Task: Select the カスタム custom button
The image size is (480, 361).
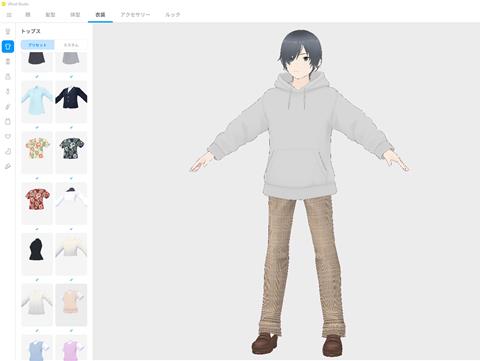Action: (71, 45)
